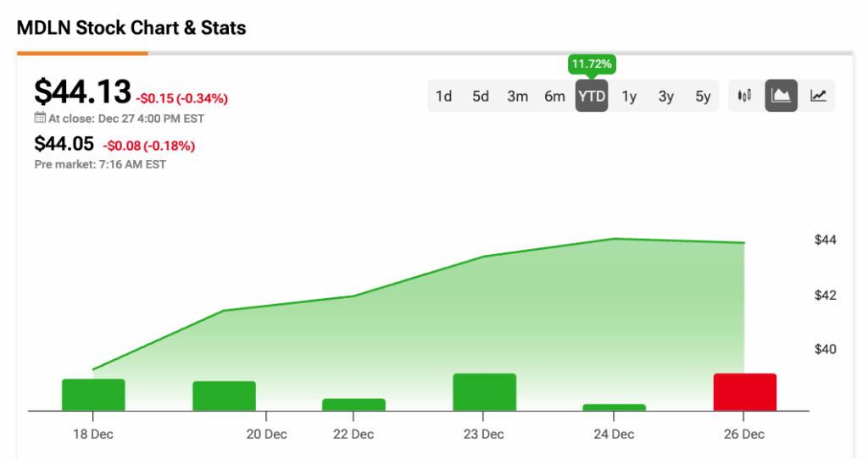The image size is (868, 459).
Task: Show the 5d time range
Action: 481,97
